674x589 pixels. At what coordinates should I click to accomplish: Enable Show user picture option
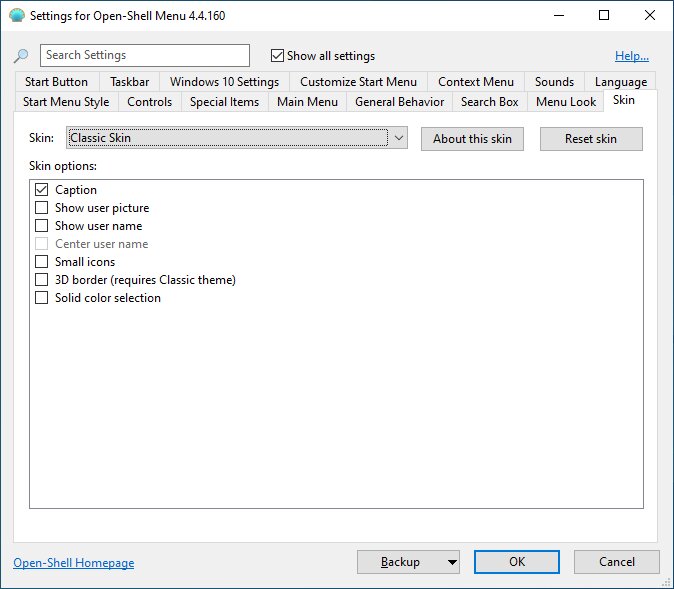click(x=42, y=208)
